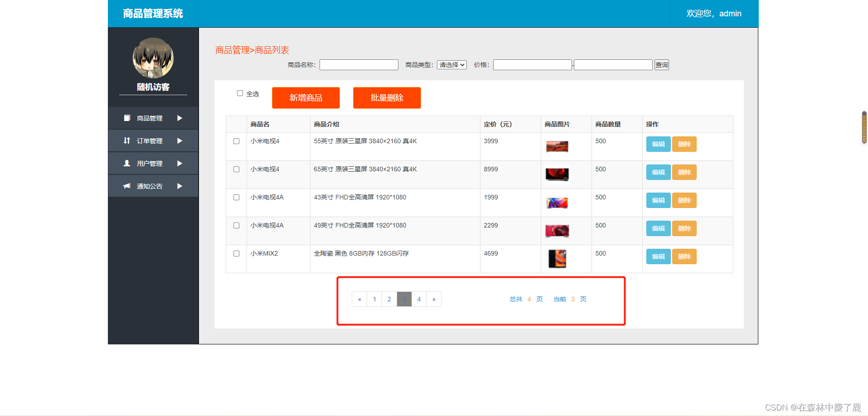The width and height of the screenshot is (868, 416).
Task: Go to page 1
Action: 374,299
